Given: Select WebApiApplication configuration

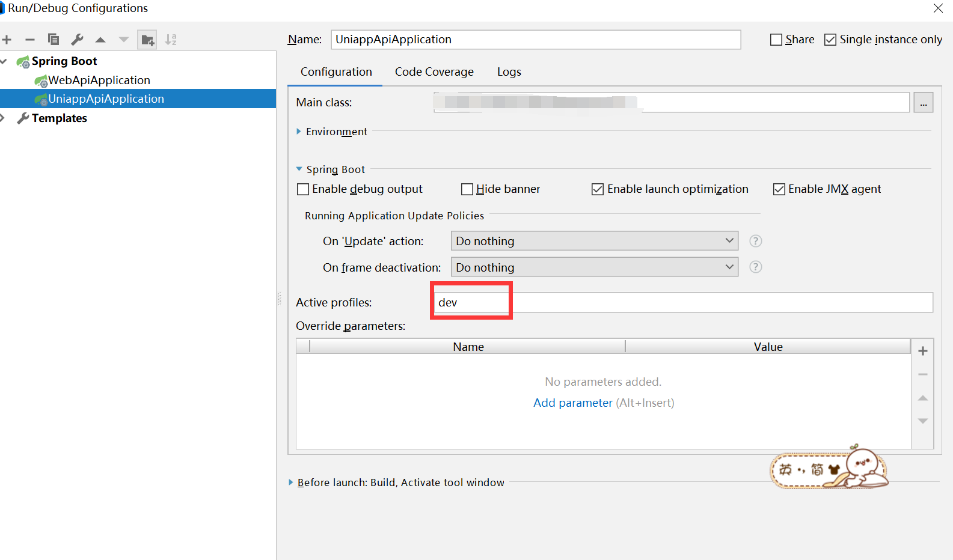Looking at the screenshot, I should (x=99, y=81).
